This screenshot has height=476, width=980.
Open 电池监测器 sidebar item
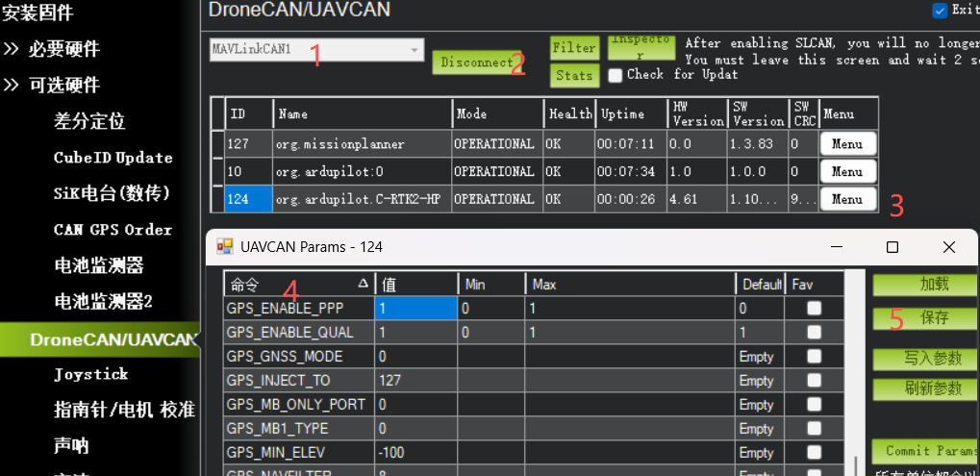99,265
